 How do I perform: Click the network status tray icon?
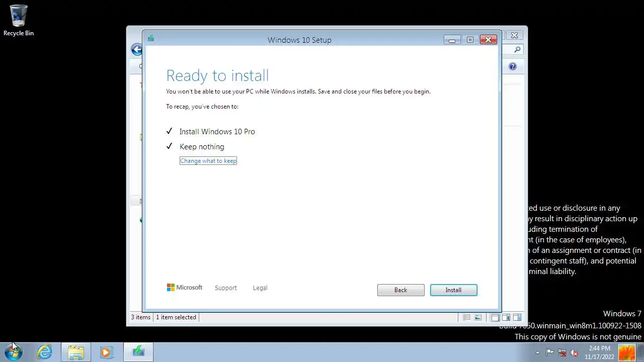point(562,352)
